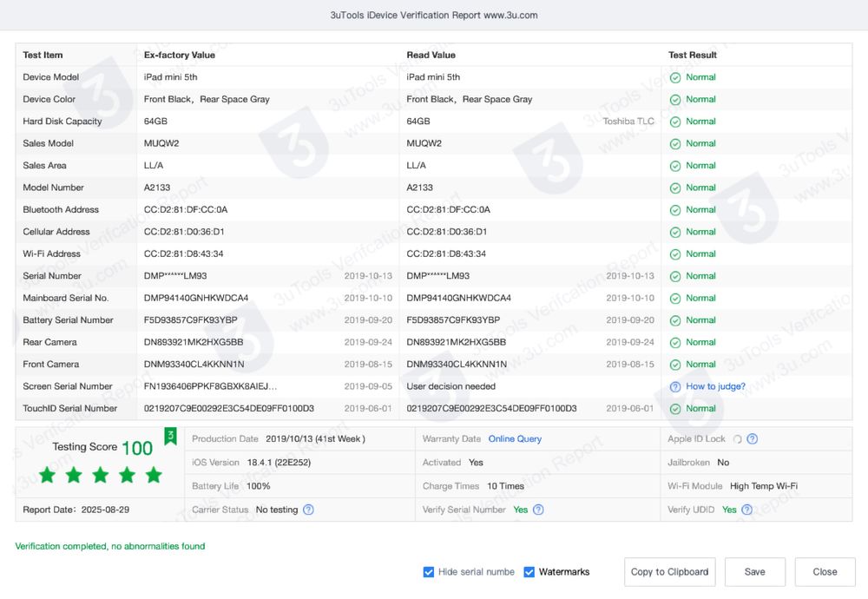Click the green 3uTools bookmark badge
Viewport: 868px width, 599px height.
tap(170, 437)
